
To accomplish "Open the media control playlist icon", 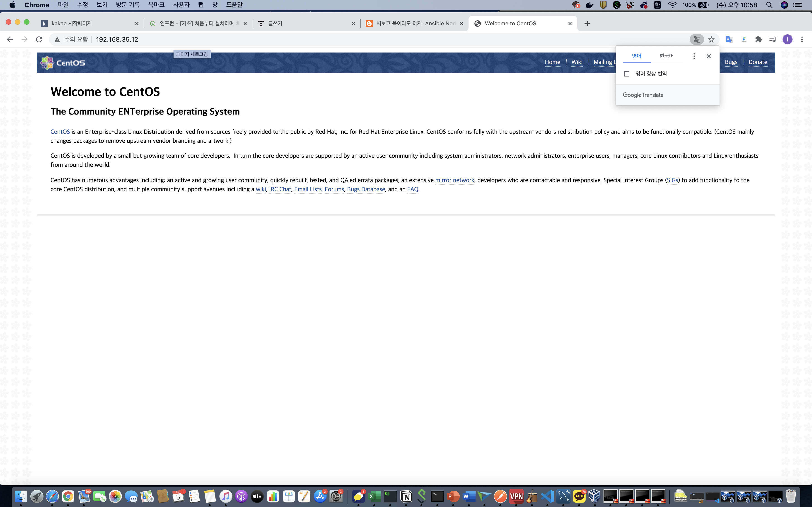I will (773, 39).
